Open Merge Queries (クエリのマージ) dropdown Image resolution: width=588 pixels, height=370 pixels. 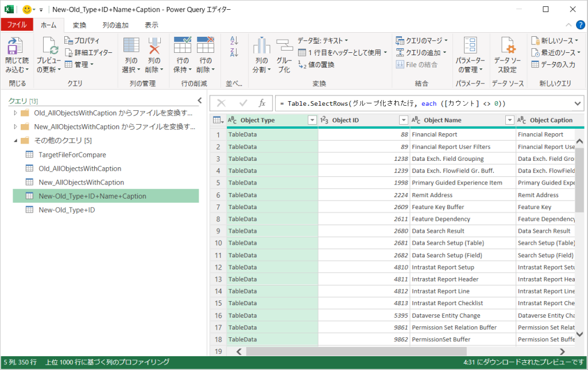[422, 41]
